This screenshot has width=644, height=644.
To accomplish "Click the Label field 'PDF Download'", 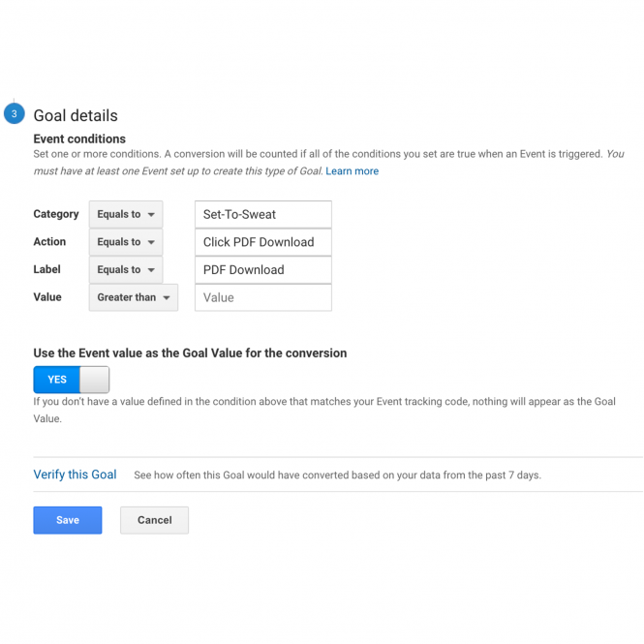I will tap(263, 270).
